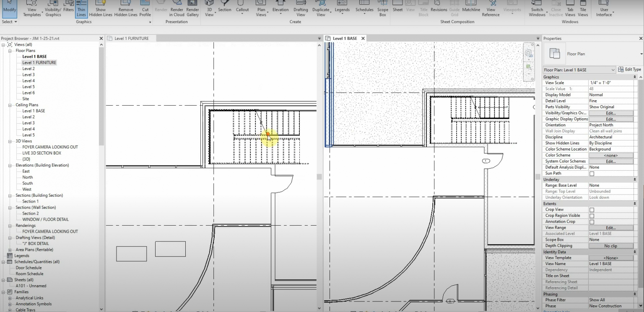
Task: Check Crop Region Visible
Action: [592, 215]
